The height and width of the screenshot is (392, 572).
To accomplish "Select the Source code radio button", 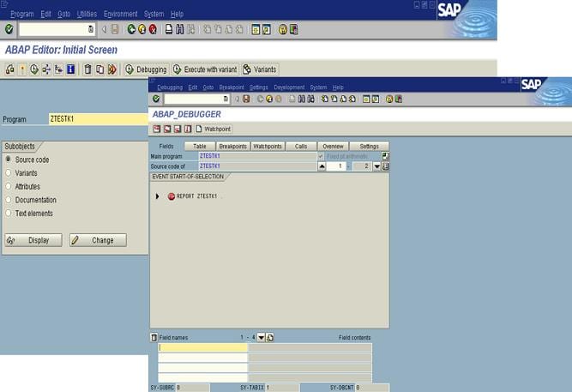I will tap(9, 160).
